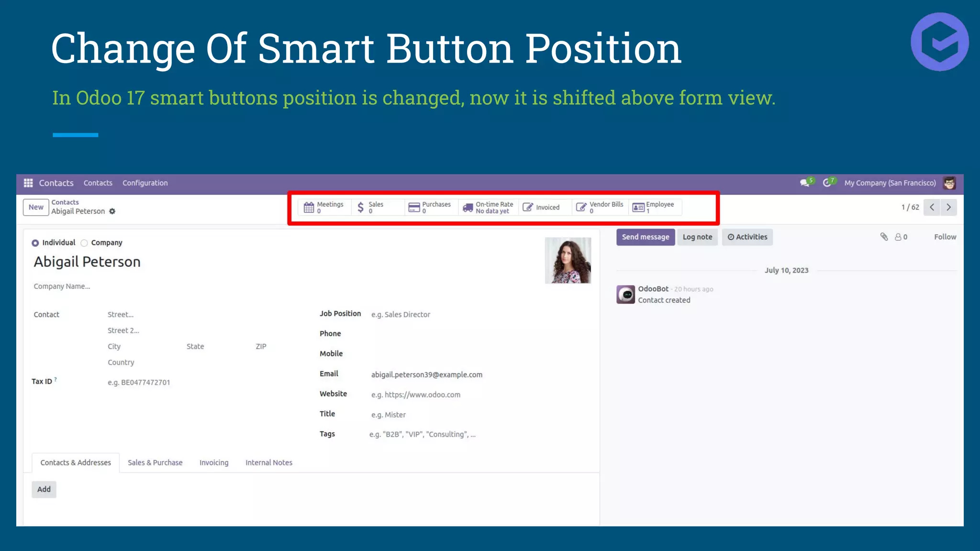Switch to Contacts & Addresses tab
This screenshot has height=551, width=980.
pos(76,463)
